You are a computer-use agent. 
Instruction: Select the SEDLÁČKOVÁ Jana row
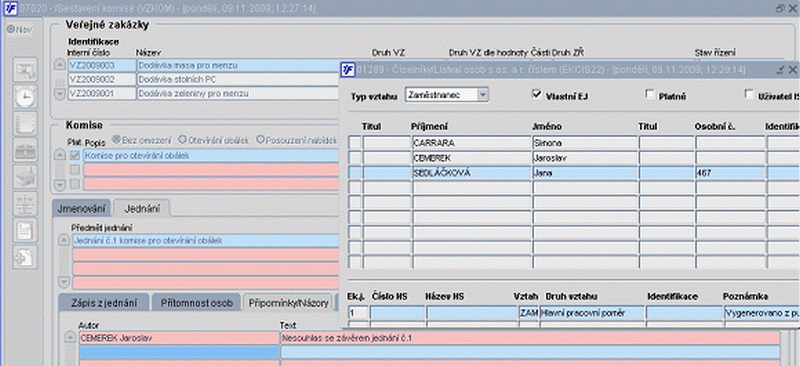coord(574,173)
